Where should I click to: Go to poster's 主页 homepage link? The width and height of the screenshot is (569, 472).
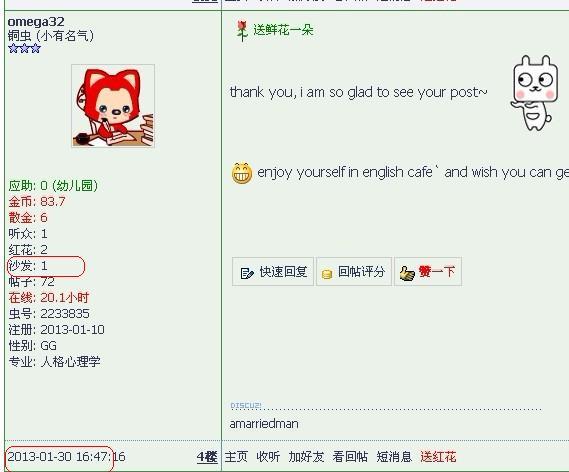tap(236, 456)
